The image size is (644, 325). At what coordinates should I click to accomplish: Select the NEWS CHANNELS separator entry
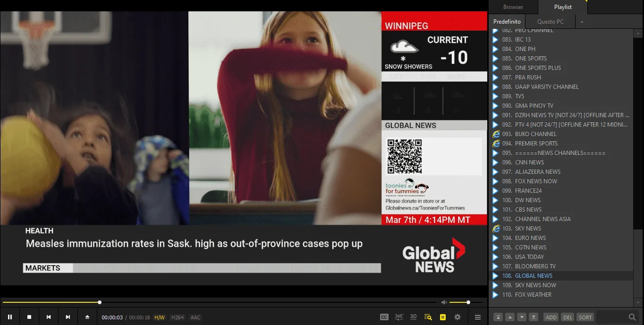(x=561, y=153)
